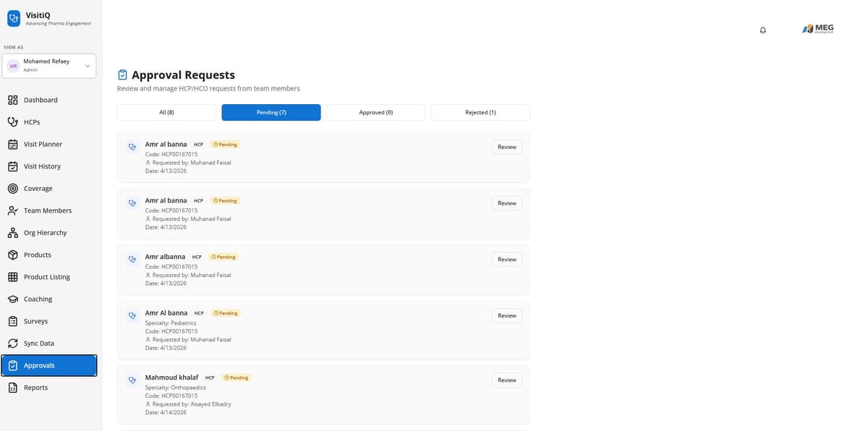The width and height of the screenshot is (868, 431).
Task: Click the Visit Planner calendar icon
Action: pos(12,144)
